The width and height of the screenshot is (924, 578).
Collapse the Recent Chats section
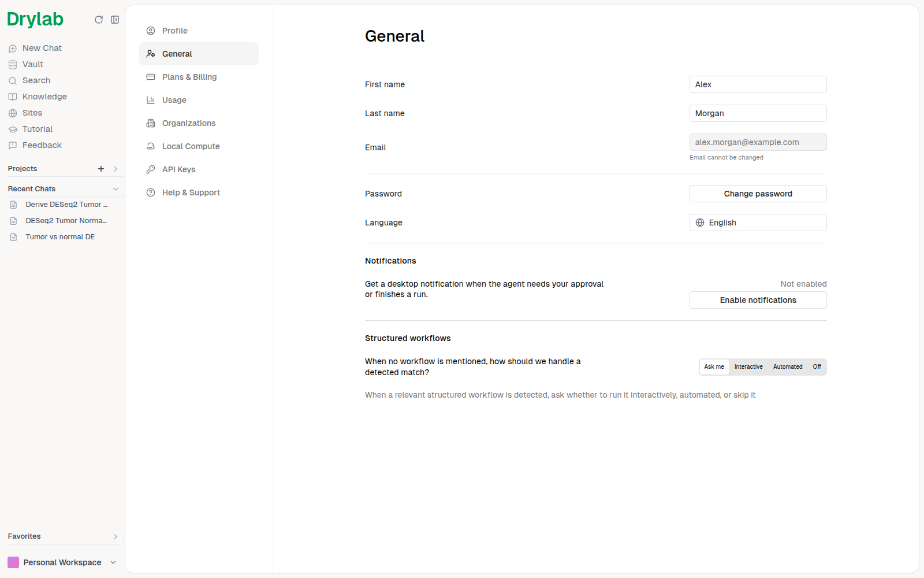115,189
